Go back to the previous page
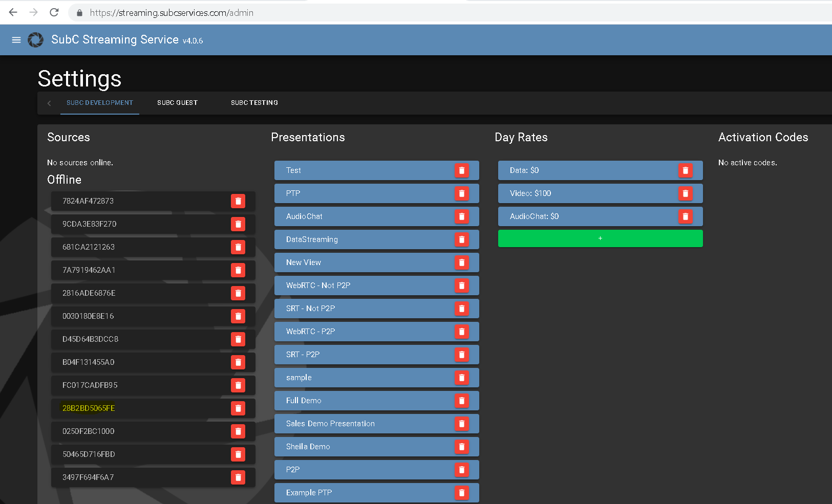 (x=13, y=12)
